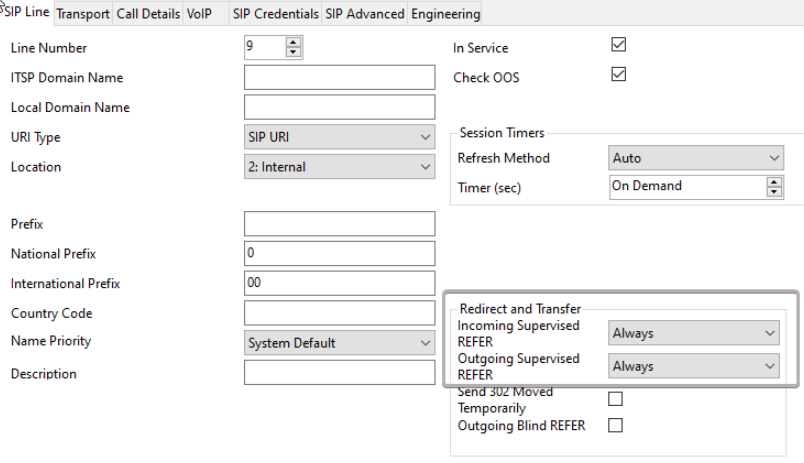804x463 pixels.
Task: Switch to the Transport tab
Action: 82,14
